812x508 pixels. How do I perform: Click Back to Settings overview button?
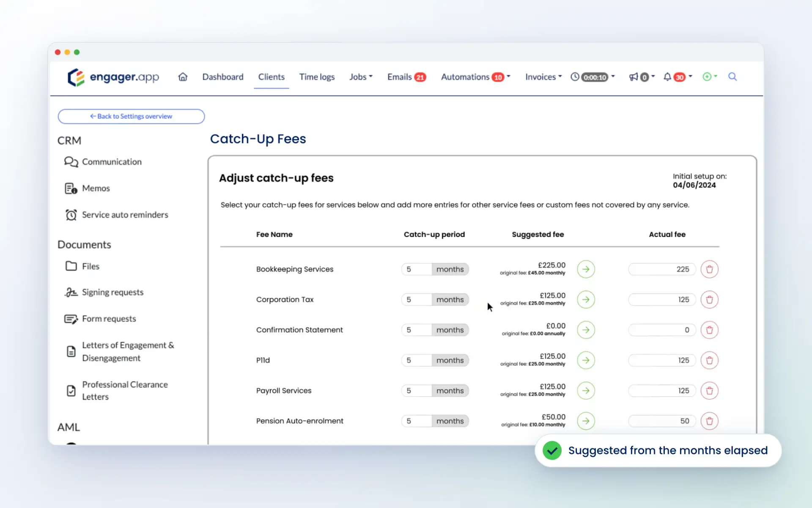click(131, 116)
